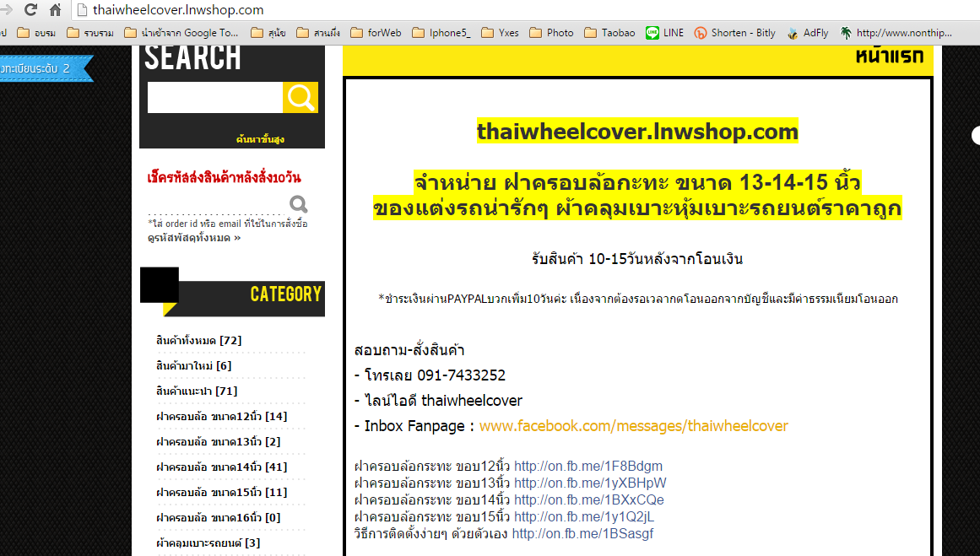Open link http://on.fb.me/1F8Bdgm

click(588, 466)
